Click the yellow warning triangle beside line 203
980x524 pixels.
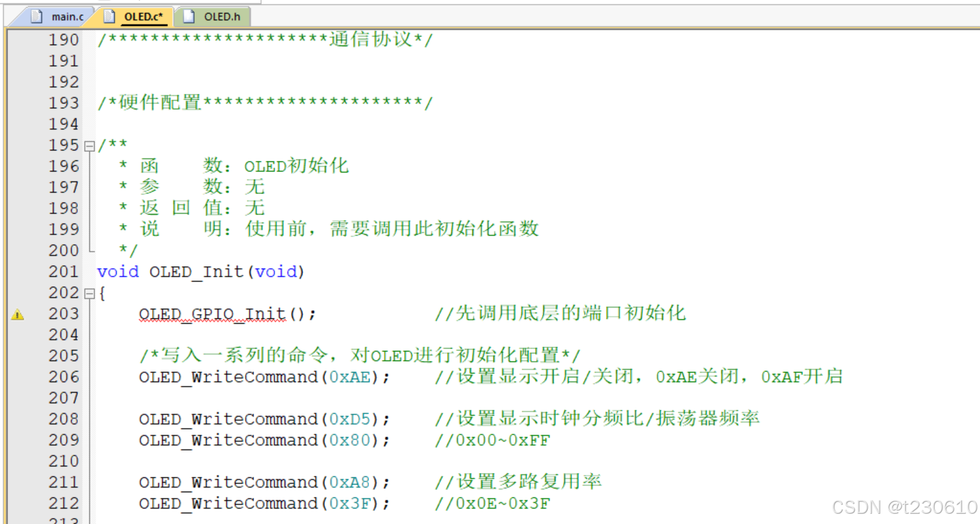point(17,313)
